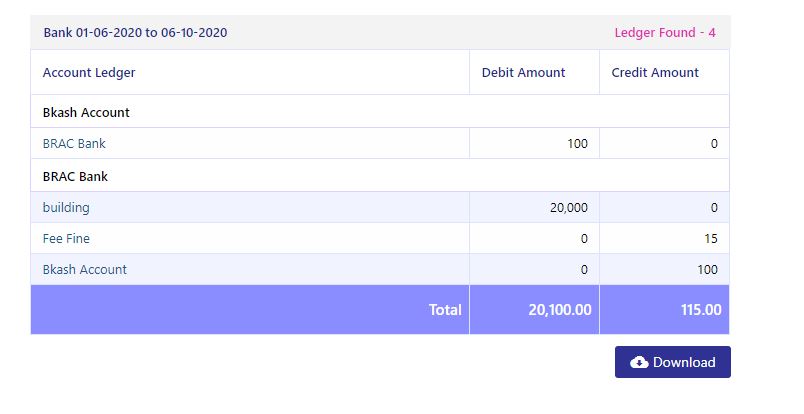Click the cloud icon on Download button
804x414 pixels.
tap(640, 362)
